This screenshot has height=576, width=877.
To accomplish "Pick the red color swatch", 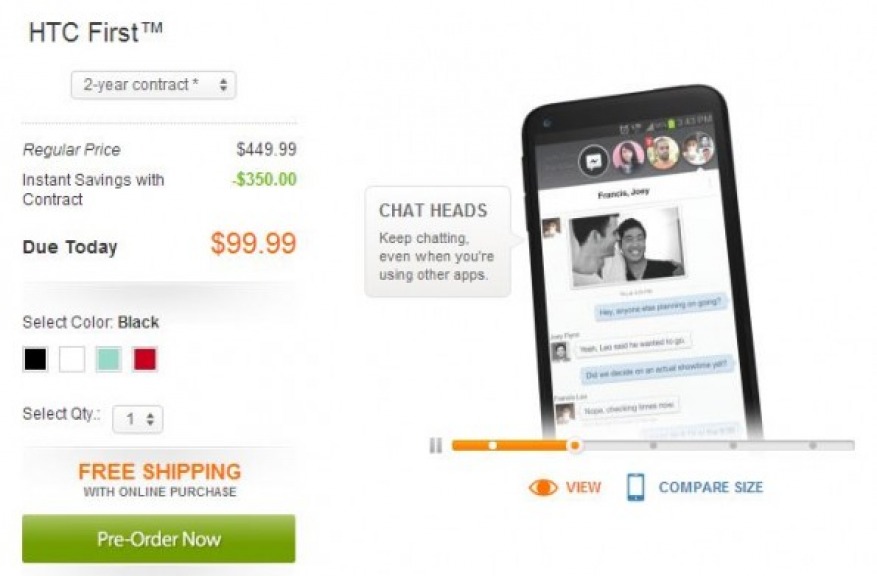I will [x=145, y=359].
